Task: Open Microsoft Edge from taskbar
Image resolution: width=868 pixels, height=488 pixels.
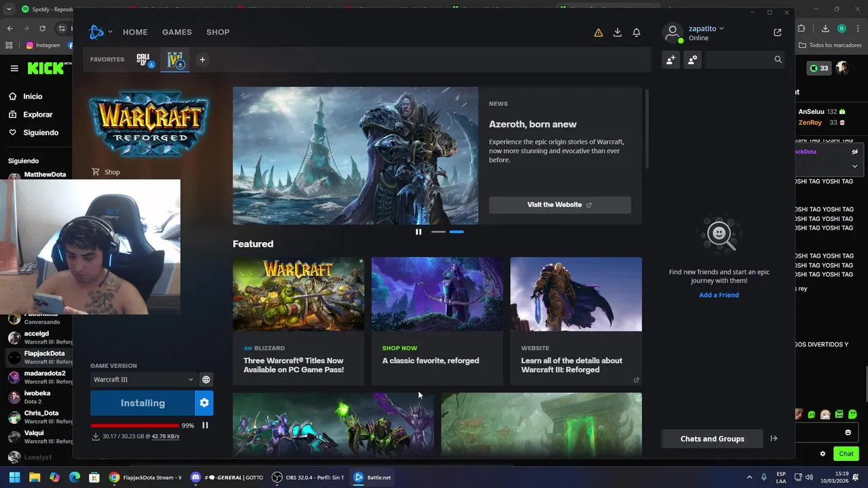Action: tap(75, 477)
